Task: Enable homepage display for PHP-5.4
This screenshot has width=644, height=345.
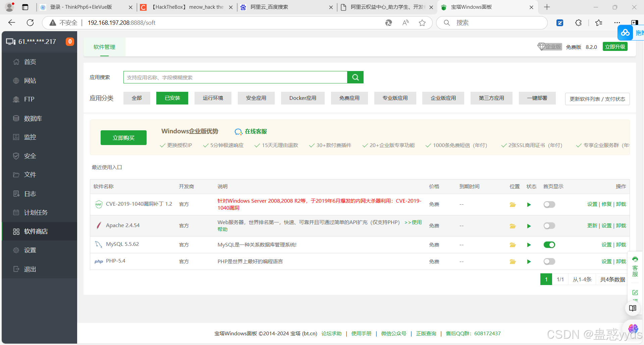Action: (549, 261)
